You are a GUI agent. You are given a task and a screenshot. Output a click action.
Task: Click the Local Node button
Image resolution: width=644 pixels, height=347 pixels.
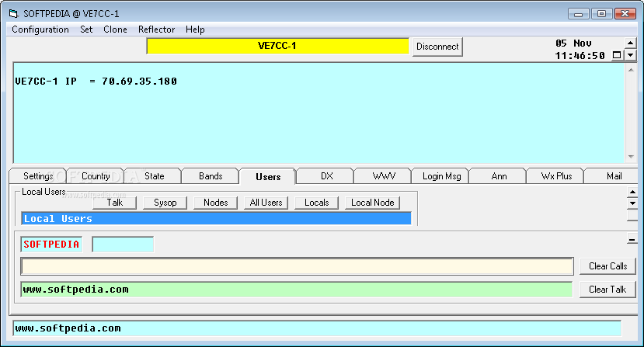[x=373, y=203]
